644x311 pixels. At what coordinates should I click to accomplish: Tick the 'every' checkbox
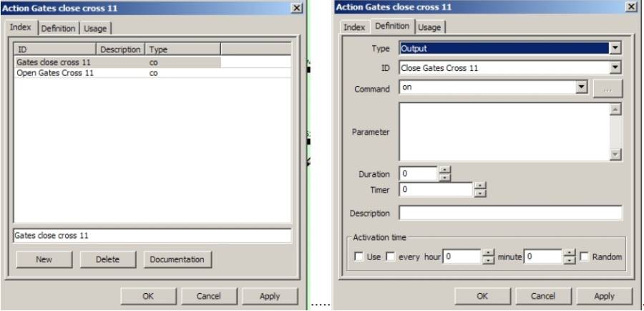tap(391, 257)
